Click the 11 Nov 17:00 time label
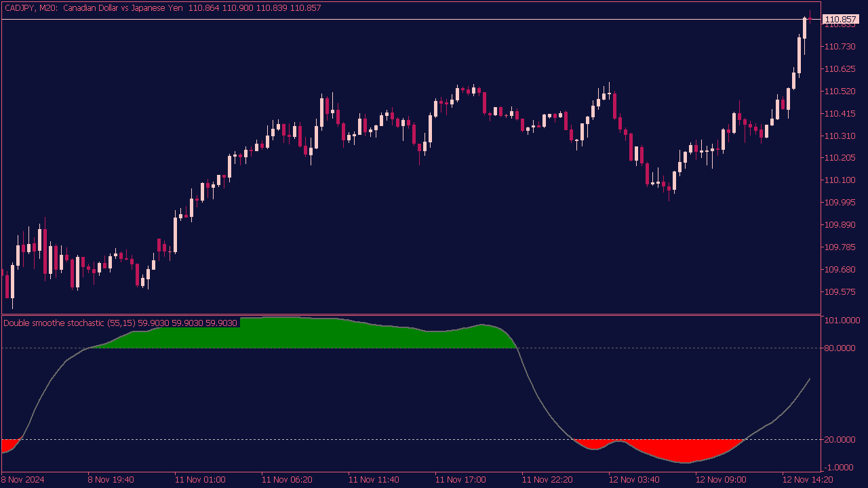 pos(460,479)
